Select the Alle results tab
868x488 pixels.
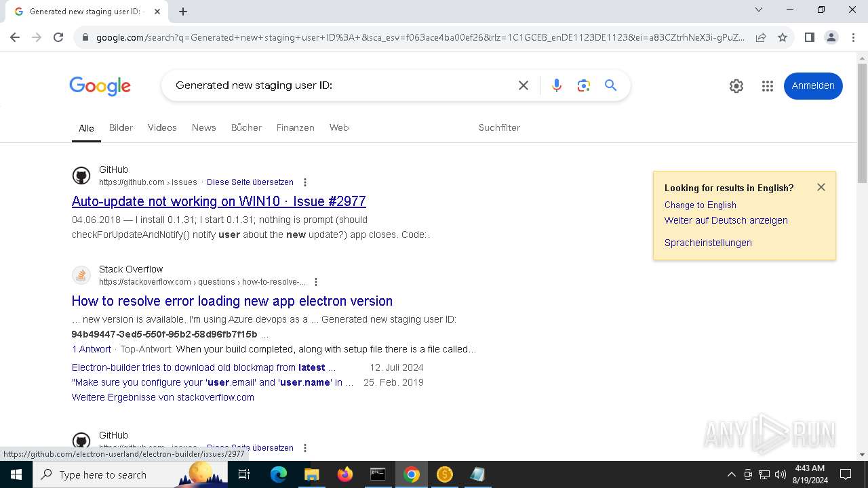click(x=86, y=128)
